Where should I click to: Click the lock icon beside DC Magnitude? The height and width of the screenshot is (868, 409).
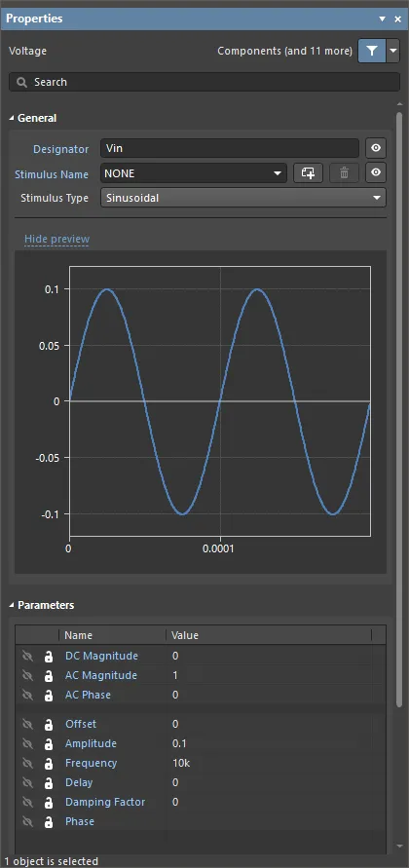coord(49,657)
